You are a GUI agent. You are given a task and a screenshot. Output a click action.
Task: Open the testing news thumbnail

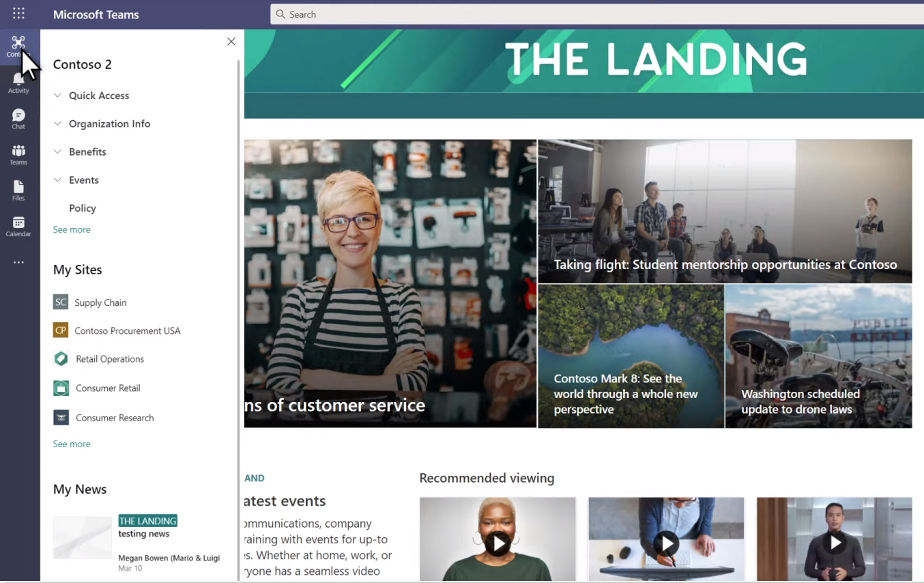click(83, 537)
